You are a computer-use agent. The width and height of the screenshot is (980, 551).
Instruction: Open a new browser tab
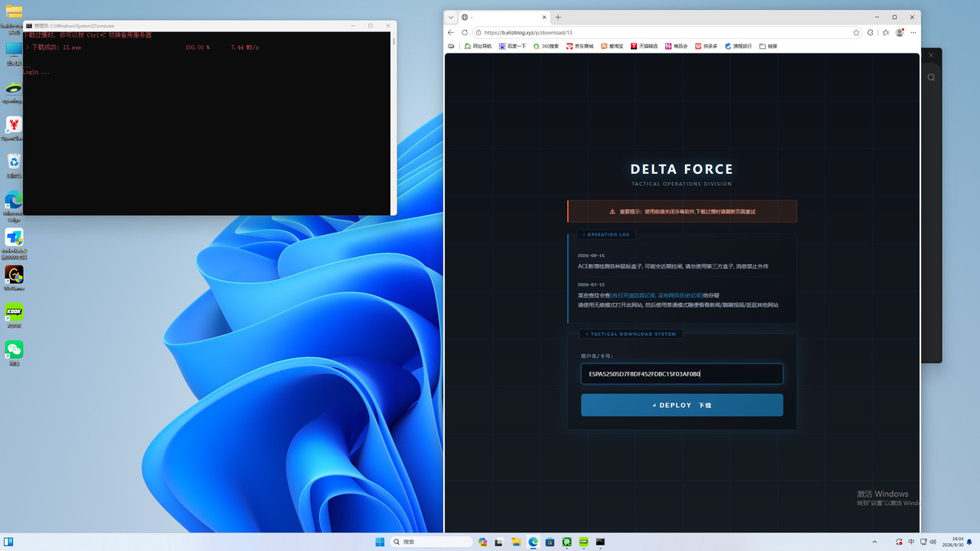coord(558,17)
